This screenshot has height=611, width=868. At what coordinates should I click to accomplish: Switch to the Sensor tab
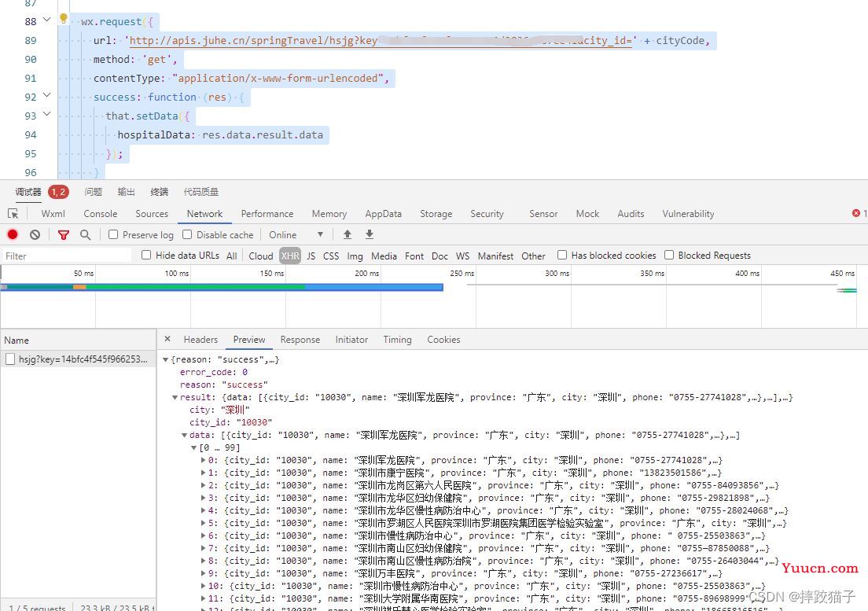tap(543, 214)
